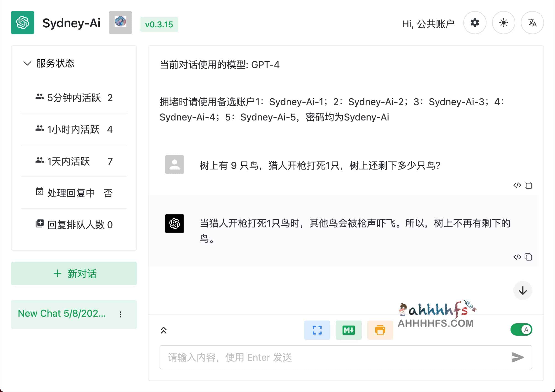555x392 pixels.
Task: Send message with the paper plane icon
Action: coord(517,358)
